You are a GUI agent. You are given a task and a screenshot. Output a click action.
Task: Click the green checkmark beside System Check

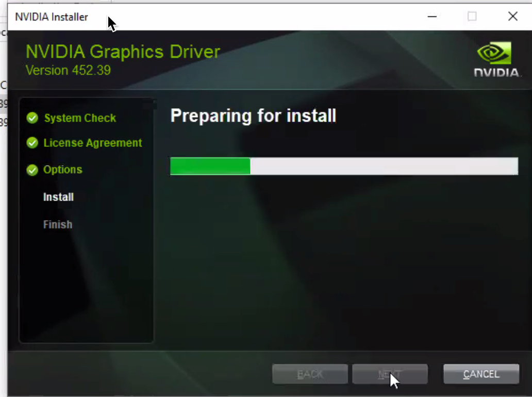pyautogui.click(x=32, y=118)
